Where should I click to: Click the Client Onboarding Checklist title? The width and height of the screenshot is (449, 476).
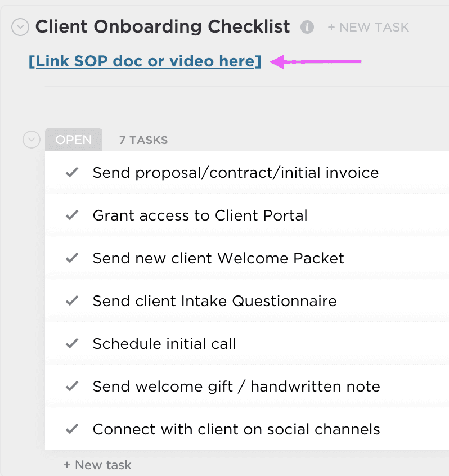click(x=163, y=26)
